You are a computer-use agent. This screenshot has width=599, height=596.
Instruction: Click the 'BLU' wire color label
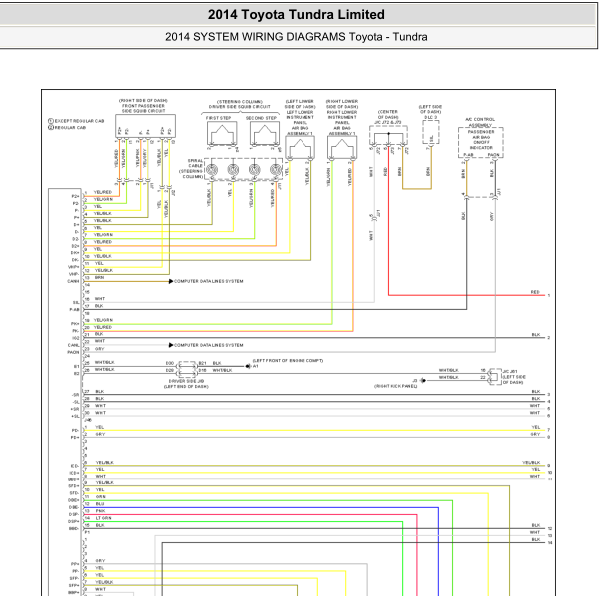click(100, 504)
